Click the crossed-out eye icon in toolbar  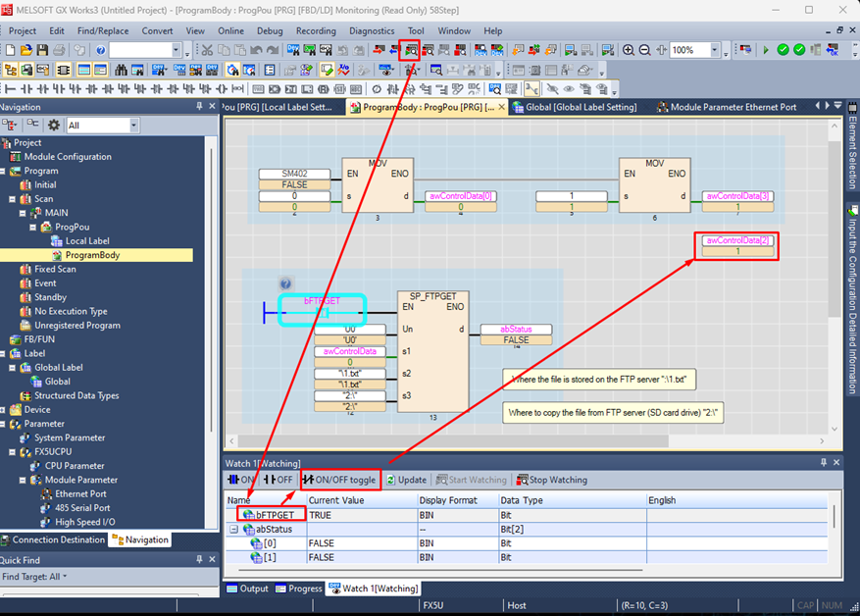[x=552, y=89]
